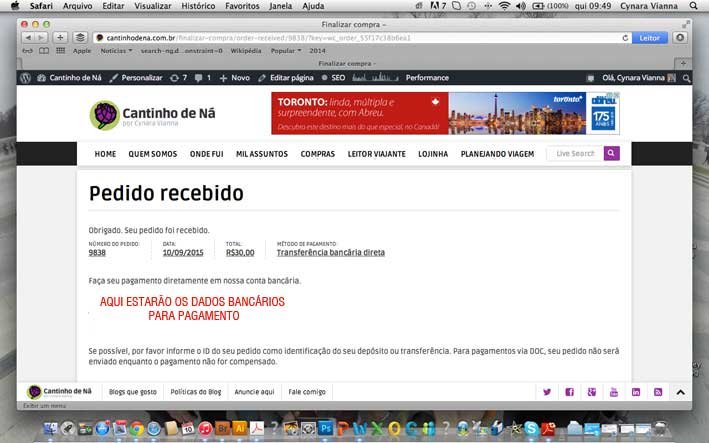Viewport: 709px width, 443px height.
Task: Open Skype from the Dock
Action: pos(531,428)
